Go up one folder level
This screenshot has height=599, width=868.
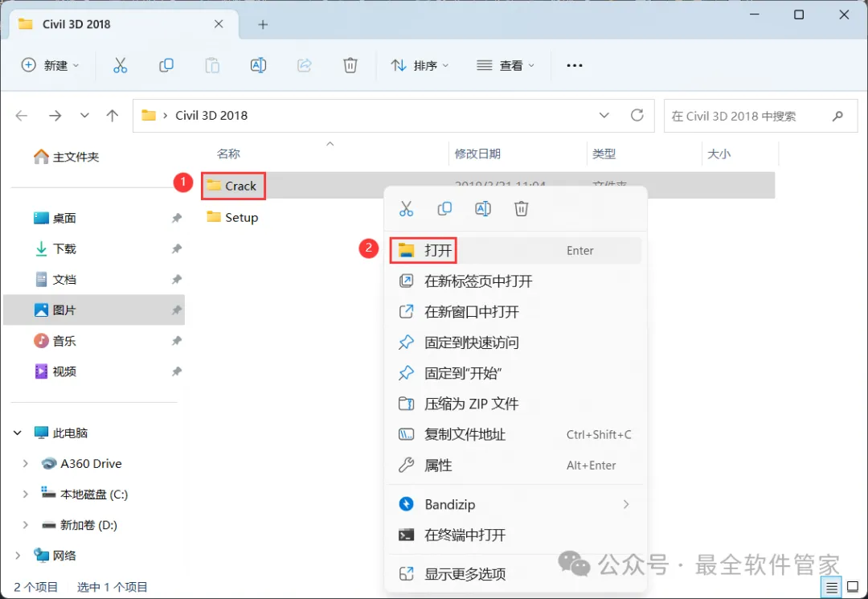113,116
